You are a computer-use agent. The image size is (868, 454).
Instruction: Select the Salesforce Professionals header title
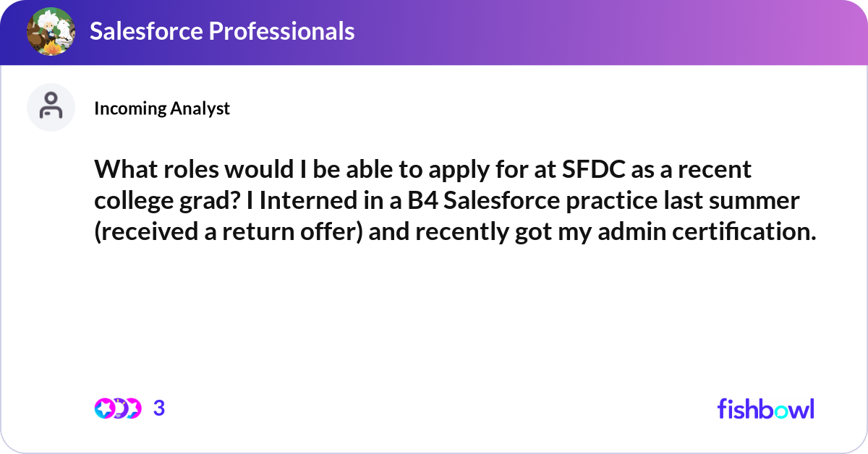pyautogui.click(x=221, y=31)
